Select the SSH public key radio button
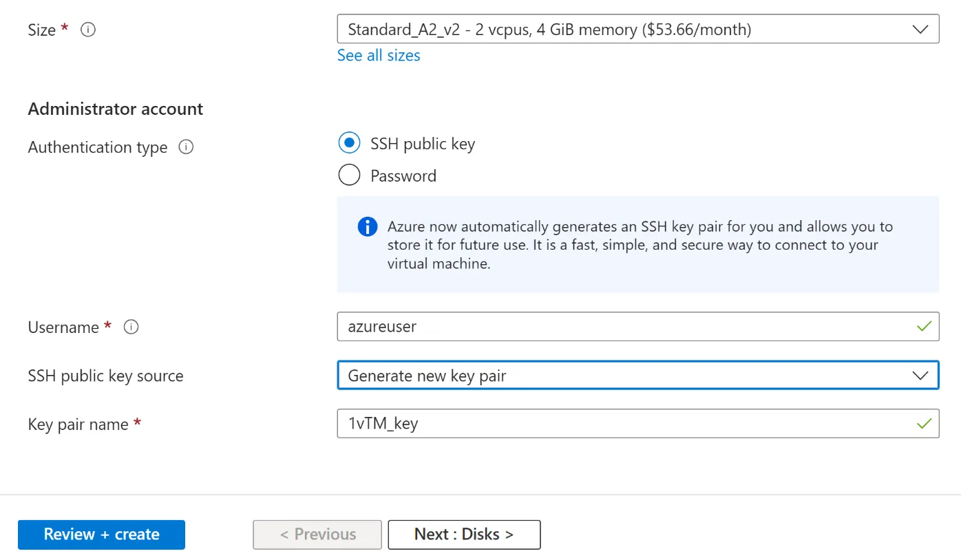 (x=350, y=143)
